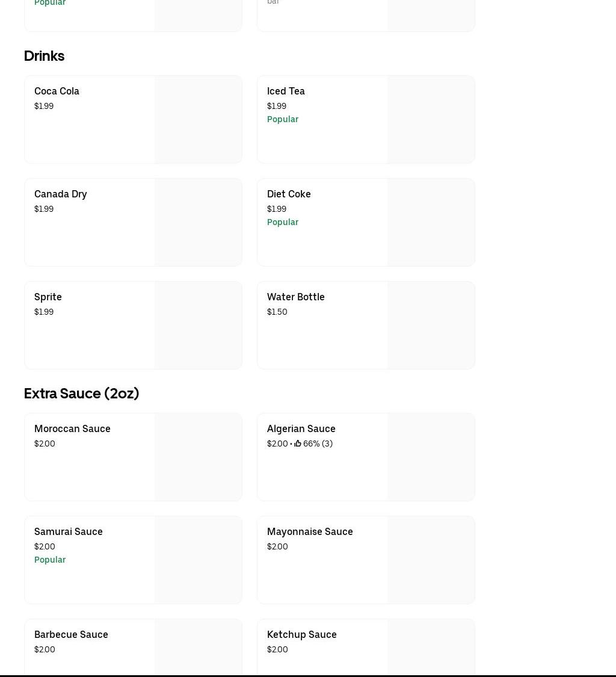Select Iced Tea from the Drinks menu

click(286, 91)
